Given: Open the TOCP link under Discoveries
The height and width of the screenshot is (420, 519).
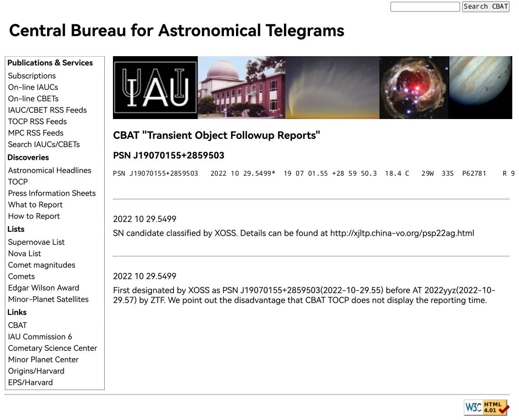Looking at the screenshot, I should pyautogui.click(x=18, y=182).
